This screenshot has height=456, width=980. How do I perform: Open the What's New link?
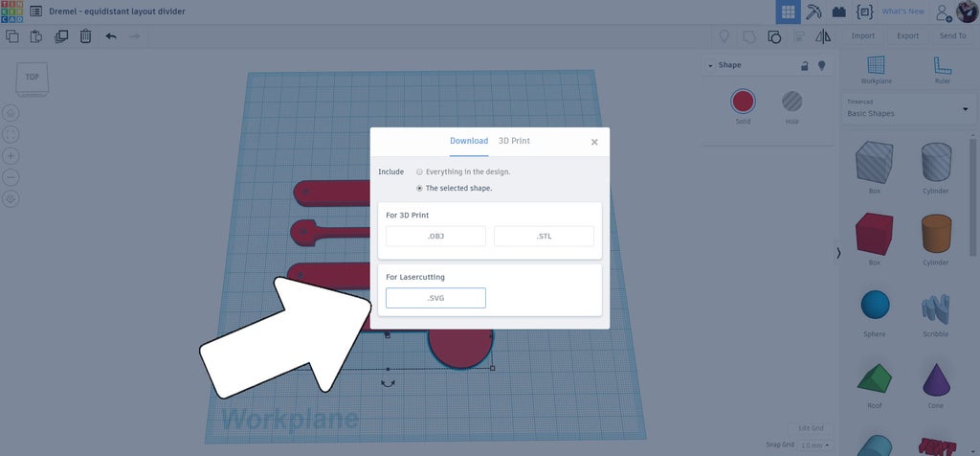pyautogui.click(x=902, y=11)
